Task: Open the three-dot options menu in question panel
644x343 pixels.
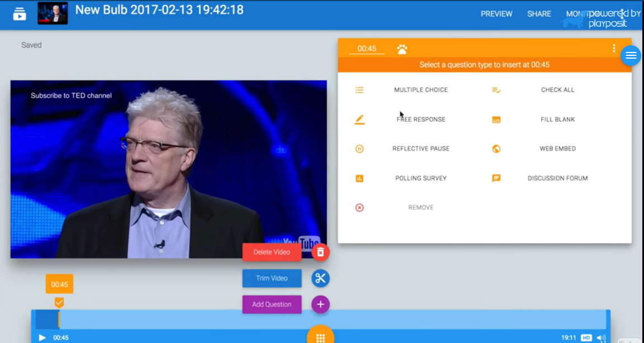Action: click(x=614, y=49)
